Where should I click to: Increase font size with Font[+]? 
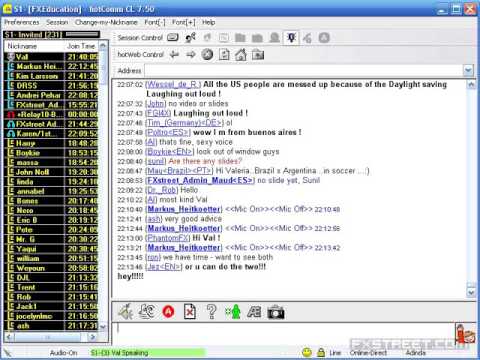click(x=184, y=22)
